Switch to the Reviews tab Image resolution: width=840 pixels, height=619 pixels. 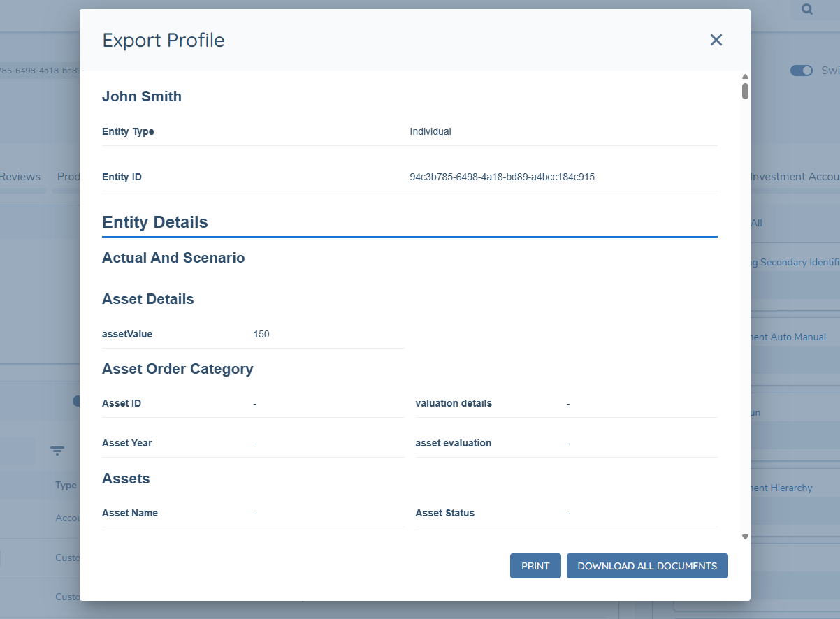[x=21, y=177]
